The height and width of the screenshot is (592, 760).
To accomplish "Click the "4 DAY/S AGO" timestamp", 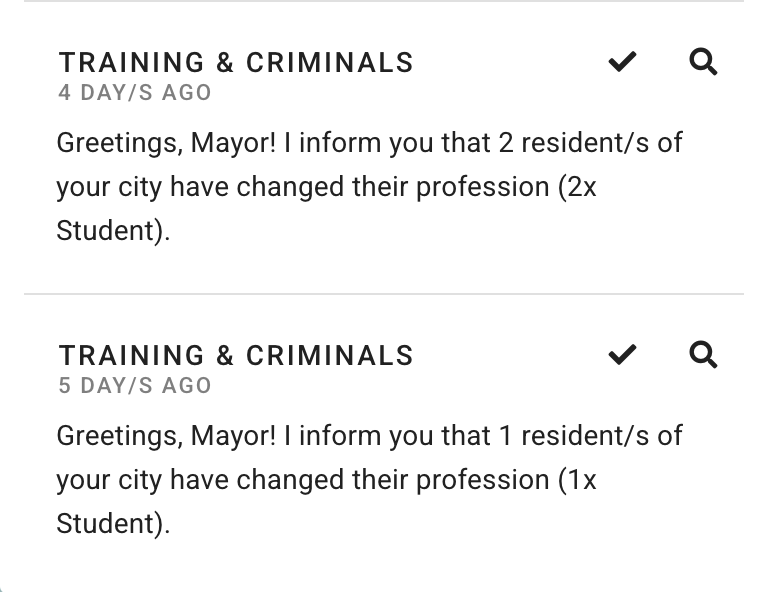I will coord(135,93).
